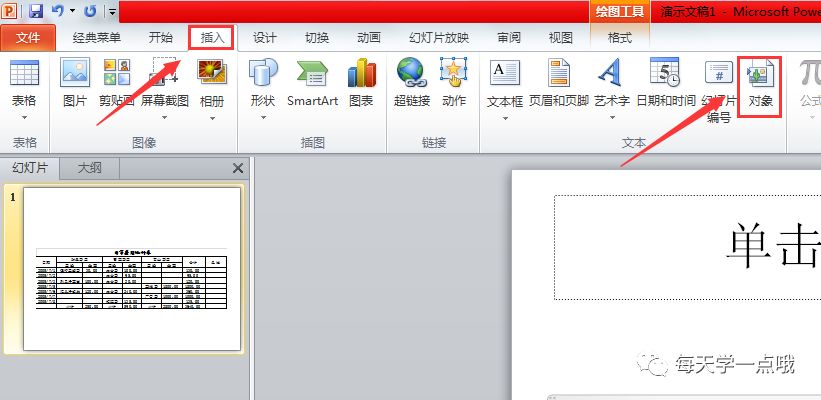Expand the 公式 dropdown arrow
The image size is (821, 400).
point(813,118)
